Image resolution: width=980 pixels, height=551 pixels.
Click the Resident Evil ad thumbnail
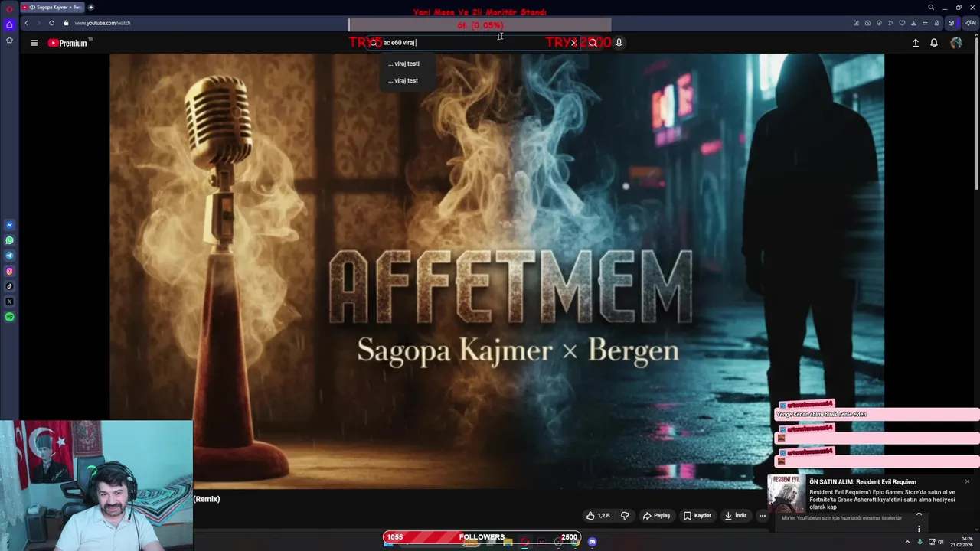click(786, 494)
